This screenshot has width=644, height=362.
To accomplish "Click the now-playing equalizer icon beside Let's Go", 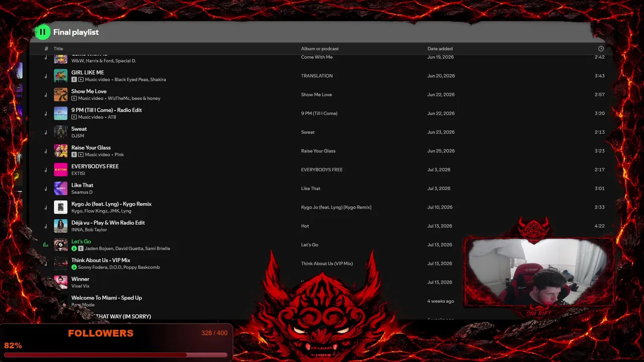I will point(46,245).
